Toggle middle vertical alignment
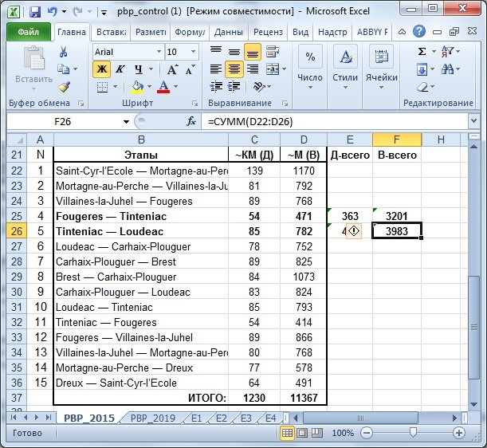Viewport: 487px width, 448px height. (x=234, y=52)
